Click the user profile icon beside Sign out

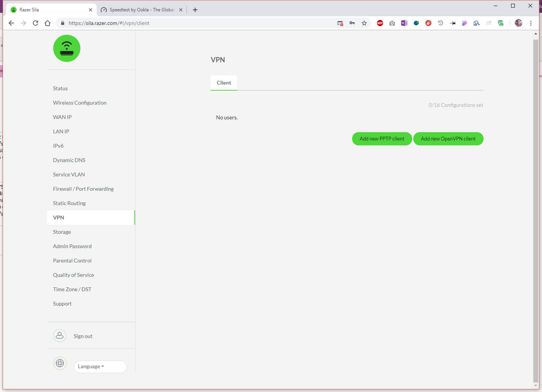(x=60, y=336)
